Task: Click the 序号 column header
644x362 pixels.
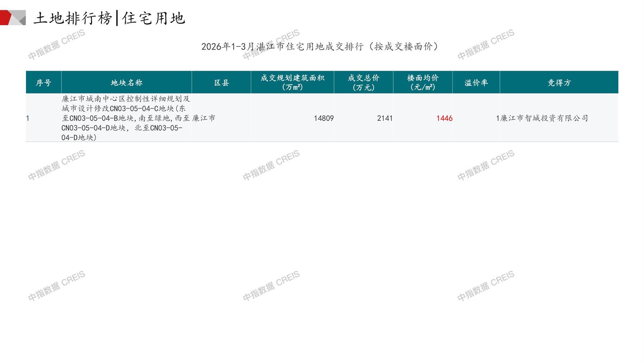Action: pyautogui.click(x=43, y=83)
